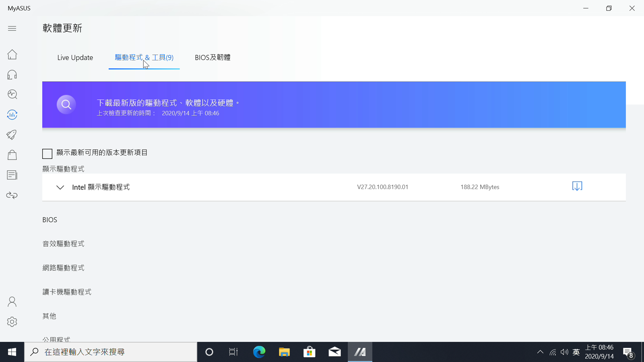Click the magnifier check-for-updates icon
Image resolution: width=644 pixels, height=362 pixels.
(x=66, y=105)
